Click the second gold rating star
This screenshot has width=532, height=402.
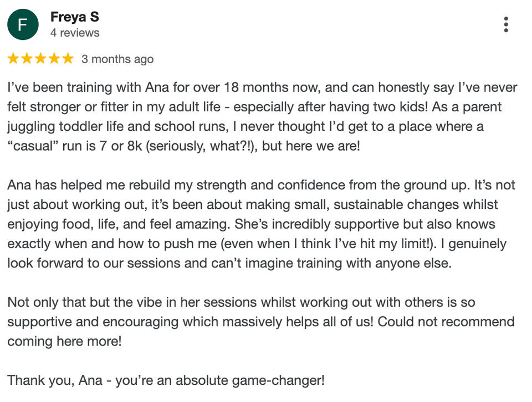(27, 59)
